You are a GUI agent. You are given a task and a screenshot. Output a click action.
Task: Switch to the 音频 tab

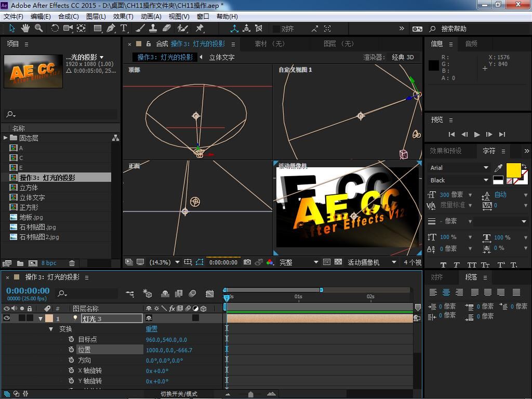pos(471,44)
